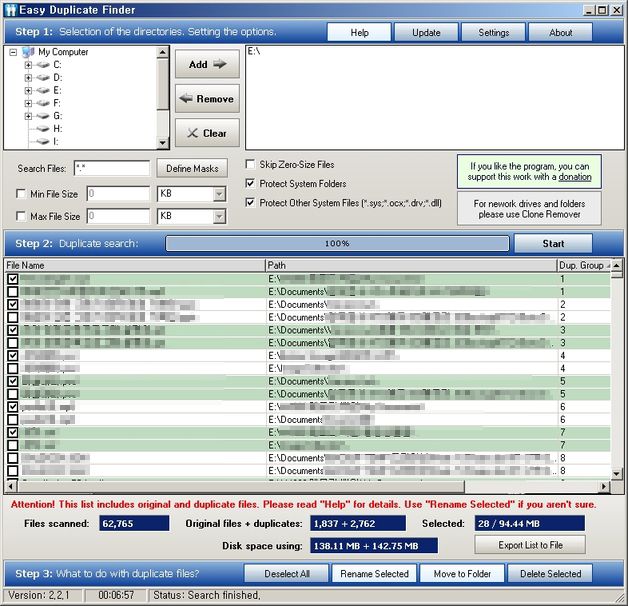This screenshot has width=628, height=606.
Task: Start the duplicate search
Action: [x=553, y=244]
